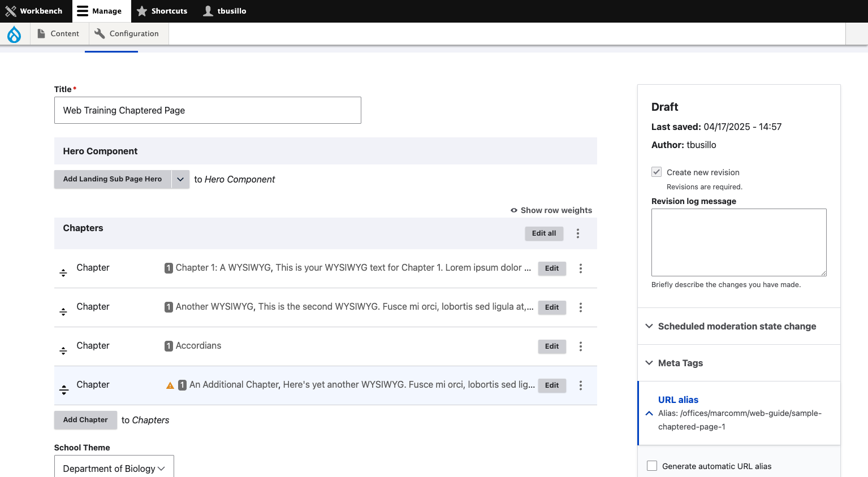Click the 'Accordians' chapter summary text
This screenshot has width=868, height=477.
click(198, 346)
